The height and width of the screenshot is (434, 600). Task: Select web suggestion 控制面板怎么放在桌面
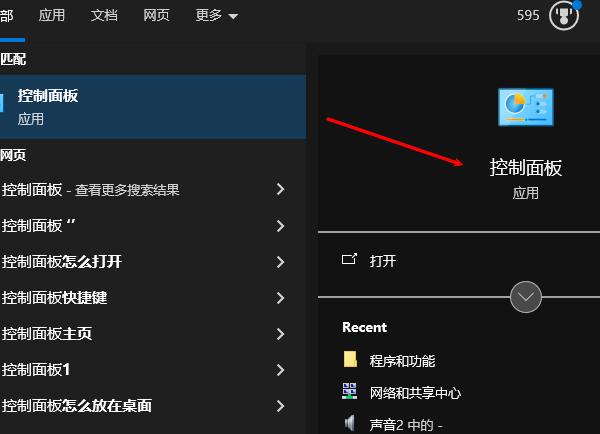(77, 406)
